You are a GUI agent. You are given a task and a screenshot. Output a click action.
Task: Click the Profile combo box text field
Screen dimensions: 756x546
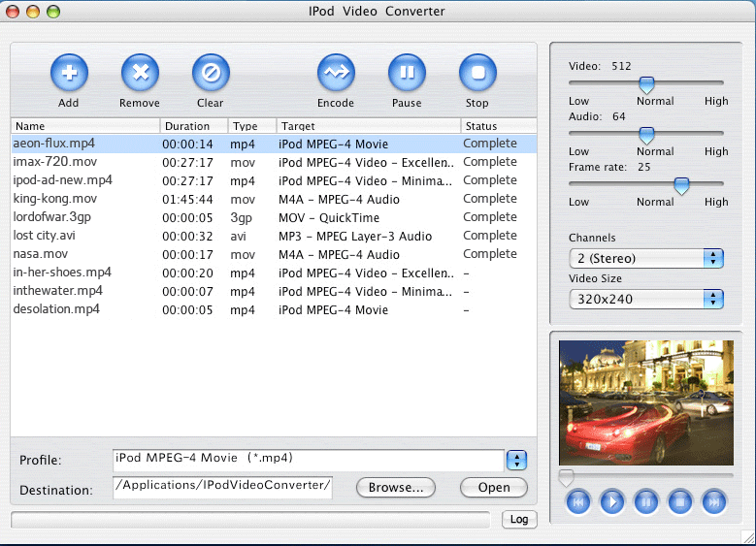pyautogui.click(x=309, y=461)
